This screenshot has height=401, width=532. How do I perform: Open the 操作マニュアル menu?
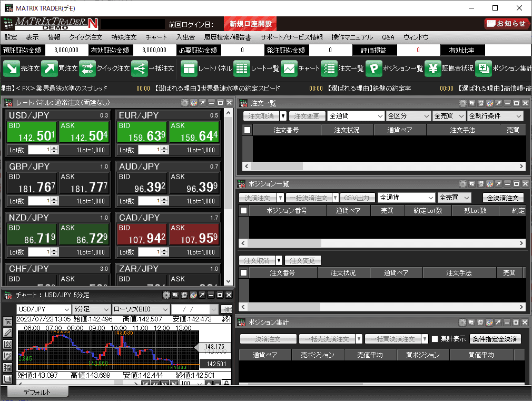(352, 37)
